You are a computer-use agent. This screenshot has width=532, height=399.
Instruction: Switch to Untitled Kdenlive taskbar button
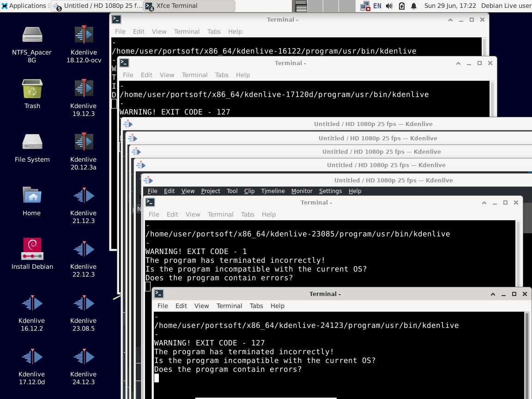click(x=98, y=6)
